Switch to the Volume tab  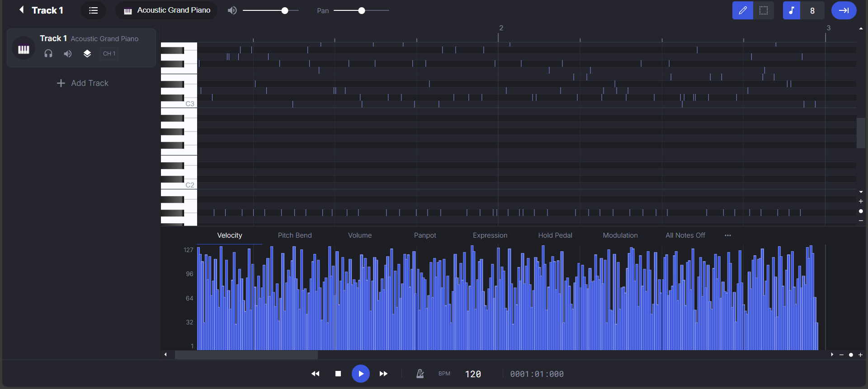(x=360, y=235)
